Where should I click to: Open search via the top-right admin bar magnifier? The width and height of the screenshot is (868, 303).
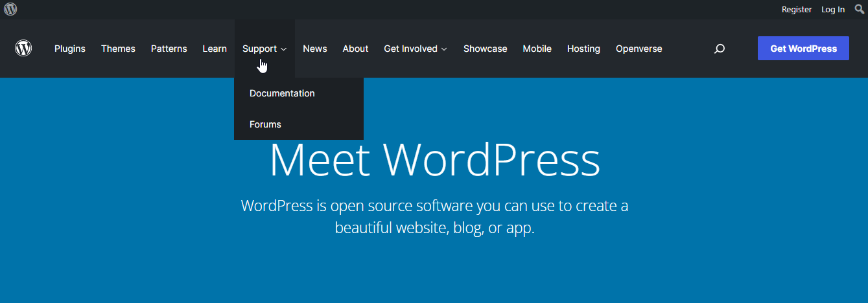coord(860,9)
